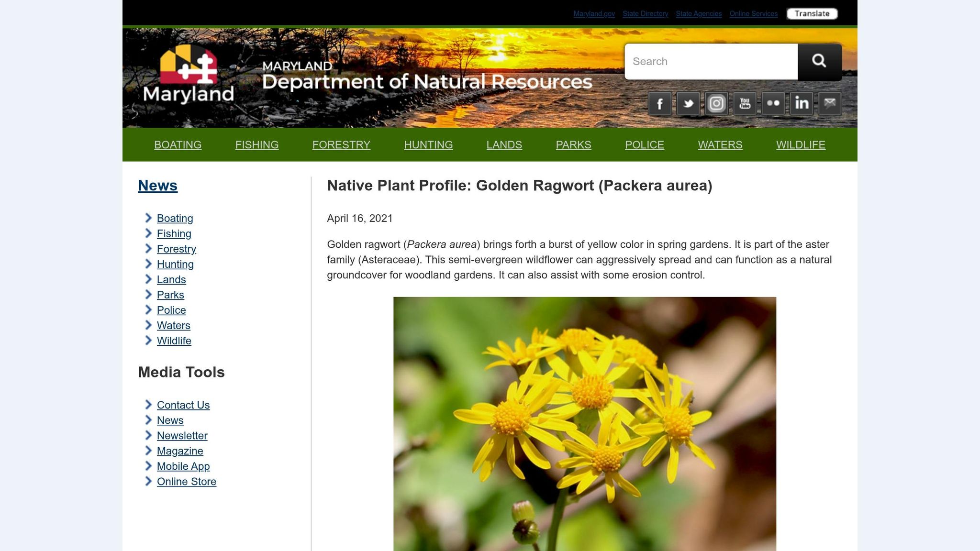Click the Media Tools heading
The height and width of the screenshot is (551, 980).
tap(181, 372)
